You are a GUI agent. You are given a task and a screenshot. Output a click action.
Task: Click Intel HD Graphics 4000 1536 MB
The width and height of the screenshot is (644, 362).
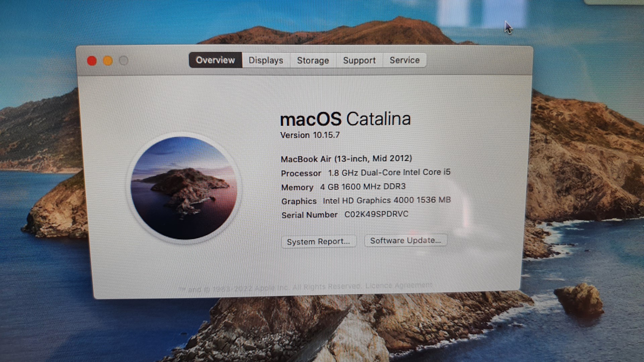pos(387,200)
